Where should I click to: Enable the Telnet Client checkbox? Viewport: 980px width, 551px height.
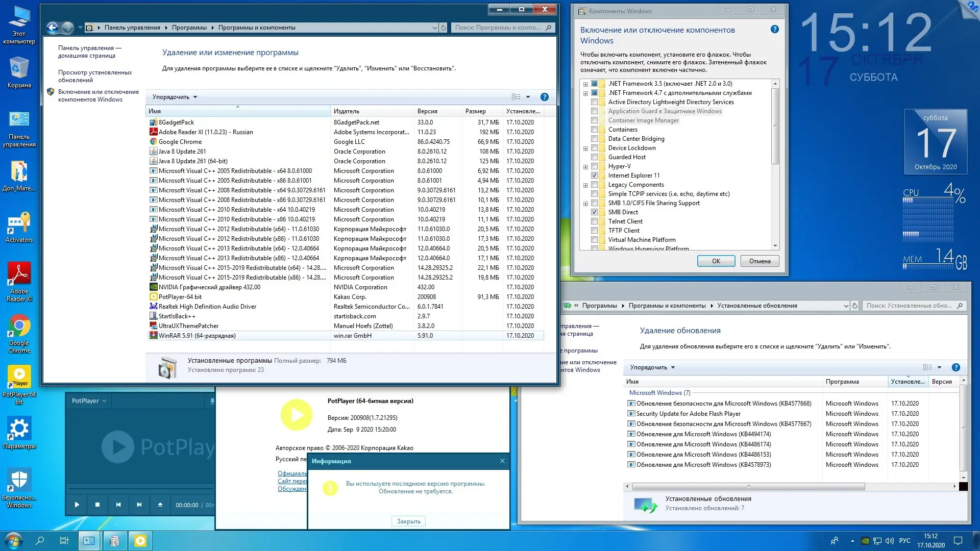click(x=594, y=221)
